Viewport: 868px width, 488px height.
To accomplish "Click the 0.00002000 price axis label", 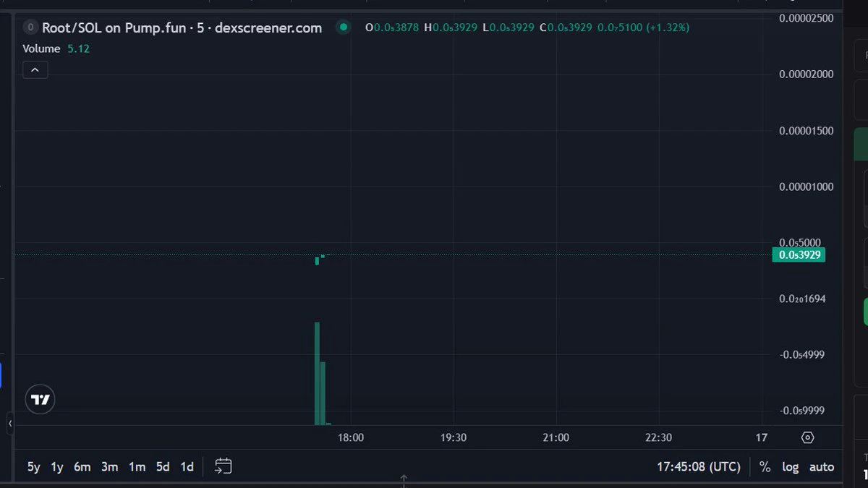I will pyautogui.click(x=807, y=74).
